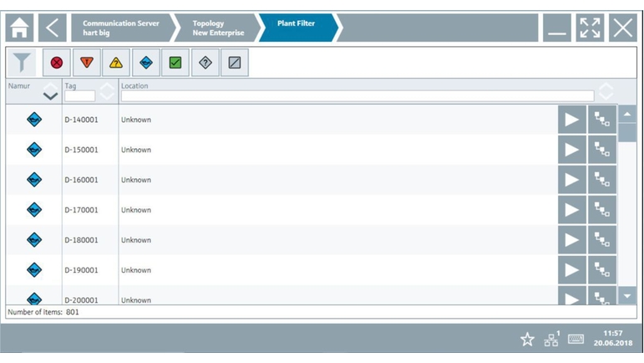Click the back arrow button

[x=53, y=28]
